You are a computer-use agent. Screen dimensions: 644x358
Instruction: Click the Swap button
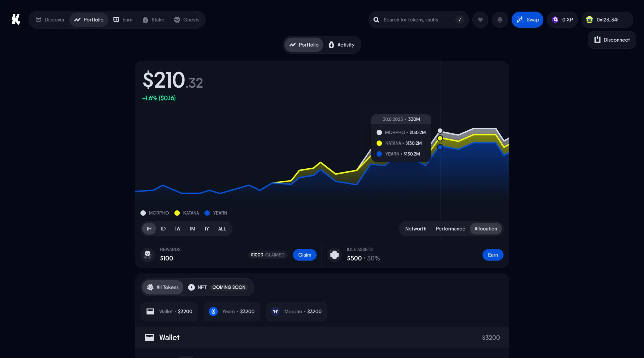(x=527, y=20)
